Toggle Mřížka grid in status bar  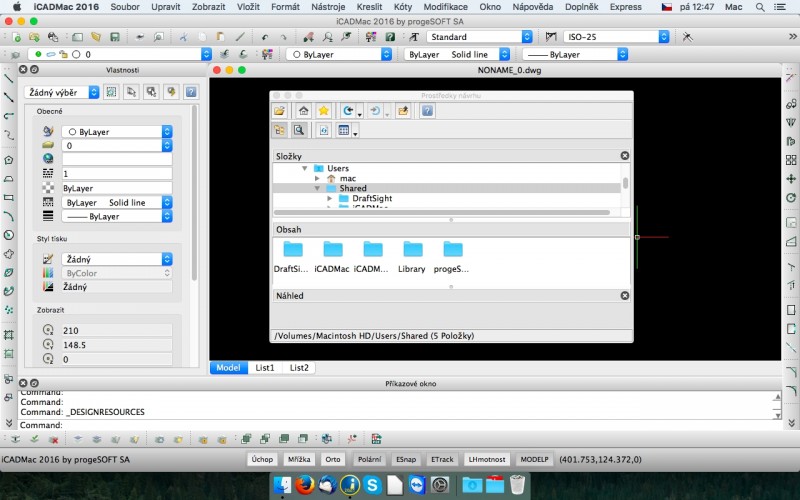click(299, 459)
